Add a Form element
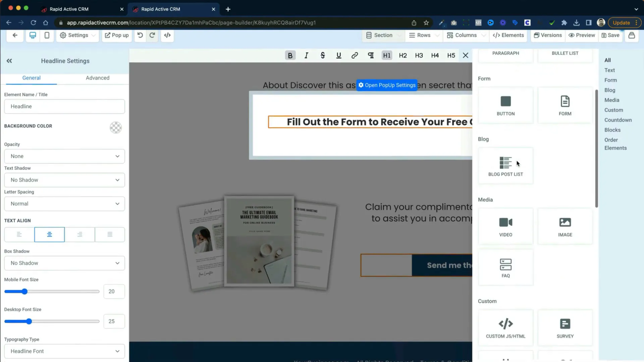Screen dimensions: 644x362 pyautogui.click(x=565, y=105)
